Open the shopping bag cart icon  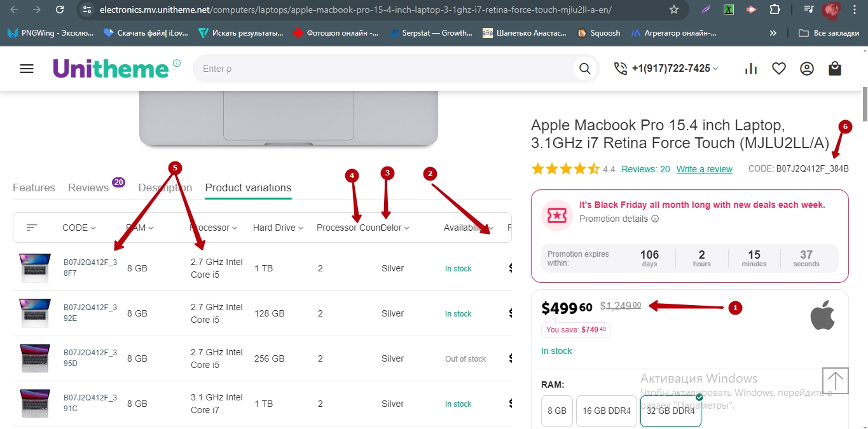(835, 69)
